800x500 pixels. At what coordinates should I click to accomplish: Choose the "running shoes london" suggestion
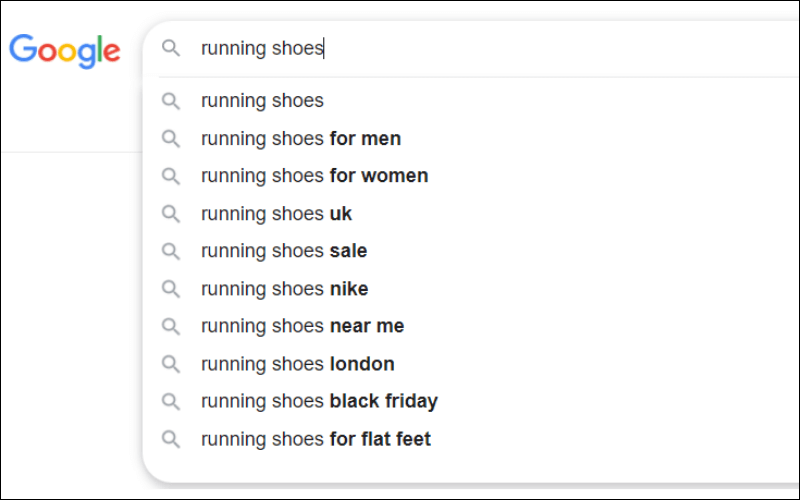pos(297,364)
